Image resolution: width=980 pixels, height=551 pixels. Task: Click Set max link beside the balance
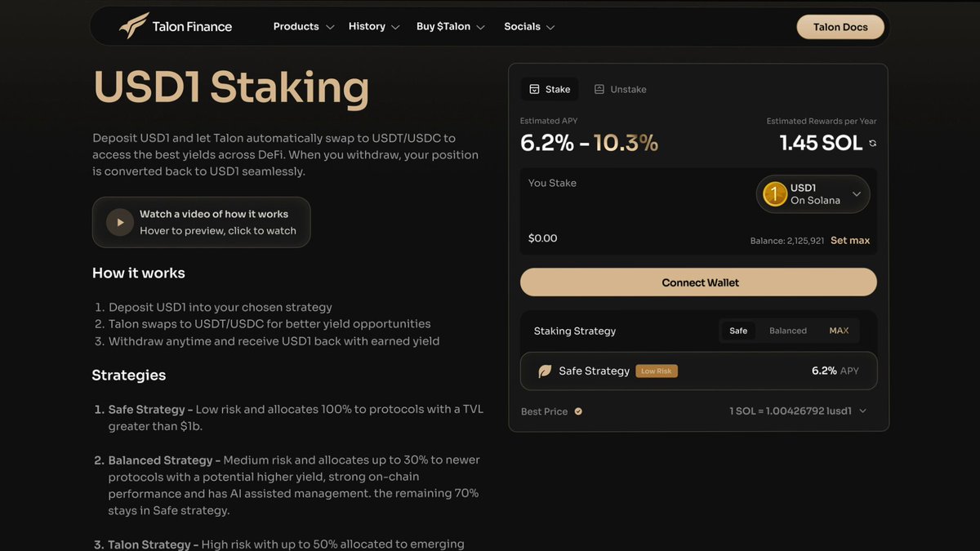[x=850, y=241]
